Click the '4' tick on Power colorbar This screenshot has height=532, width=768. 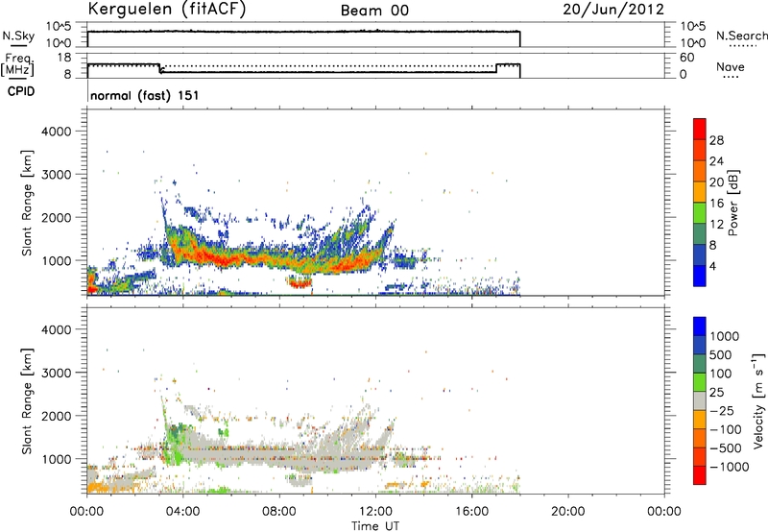(712, 266)
